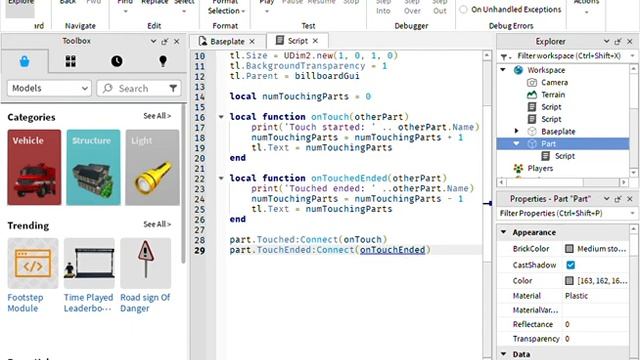Screen dimensions: 640x360
Task: Click the BrickColor Medium stone swatch
Action: pyautogui.click(x=569, y=249)
